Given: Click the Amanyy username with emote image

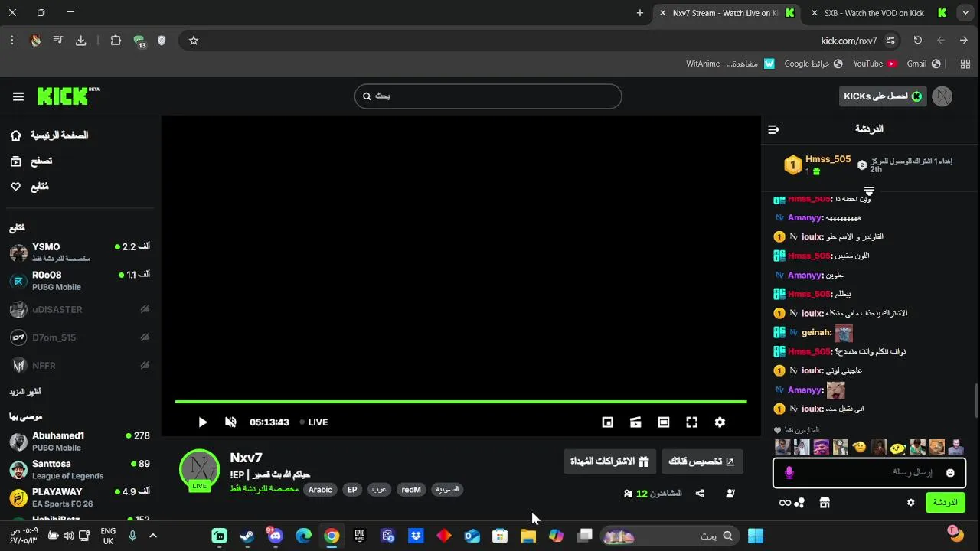Looking at the screenshot, I should 805,390.
